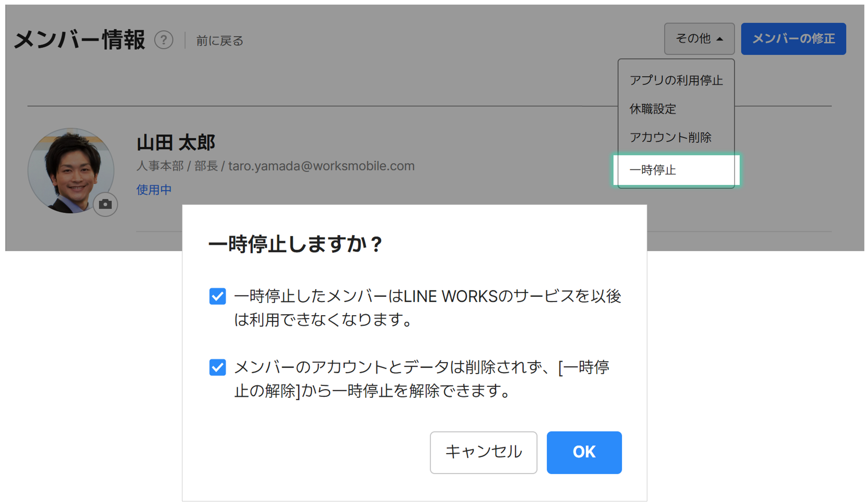Select 一時停止 menu option
This screenshot has height=504, width=868.
(653, 170)
